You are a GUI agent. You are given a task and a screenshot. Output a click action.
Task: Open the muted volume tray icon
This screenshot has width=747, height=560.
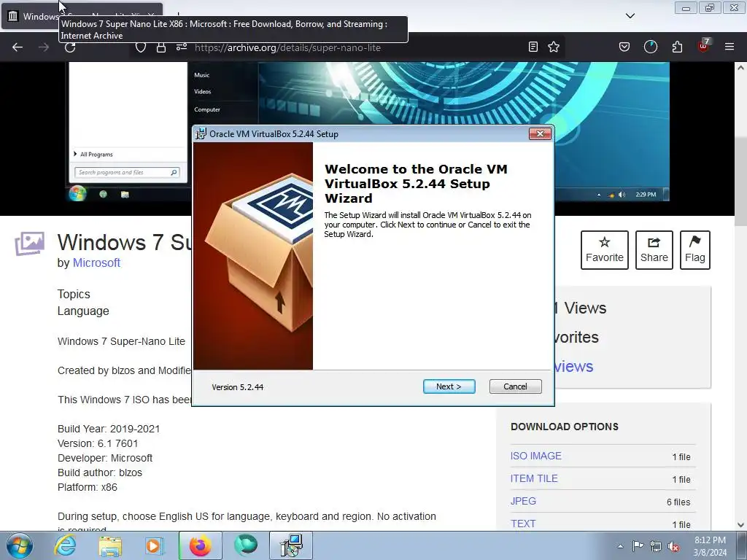click(x=673, y=546)
